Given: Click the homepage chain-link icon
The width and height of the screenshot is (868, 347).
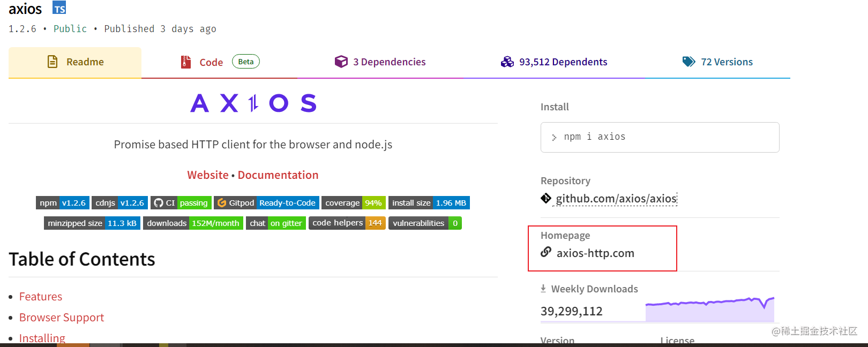Looking at the screenshot, I should coord(546,252).
